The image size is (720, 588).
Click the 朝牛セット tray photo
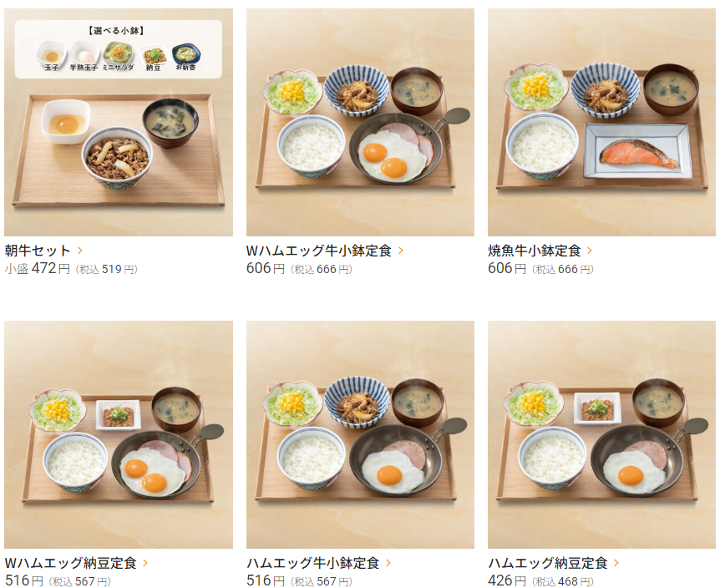point(119,122)
